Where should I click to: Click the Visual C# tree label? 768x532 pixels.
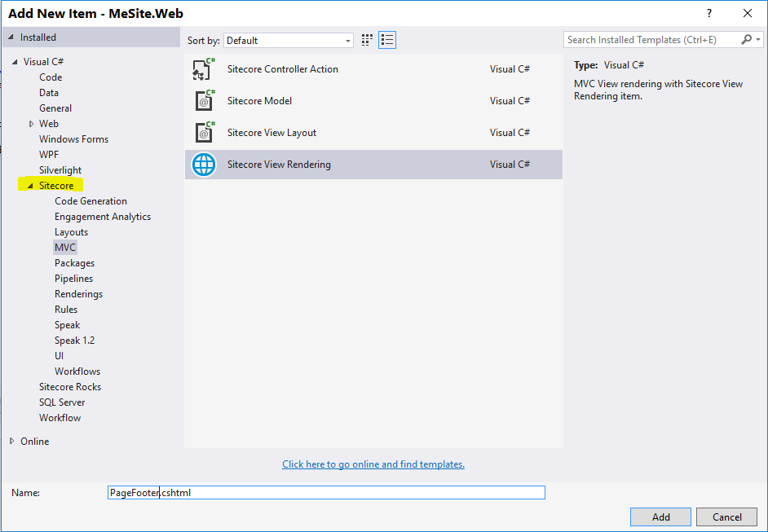[x=43, y=62]
